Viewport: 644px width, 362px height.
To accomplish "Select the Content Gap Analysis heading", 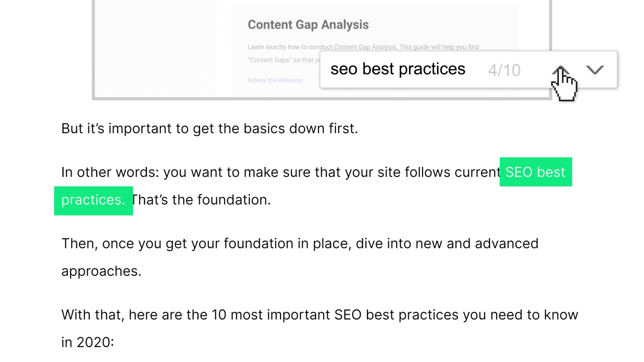I will [308, 24].
